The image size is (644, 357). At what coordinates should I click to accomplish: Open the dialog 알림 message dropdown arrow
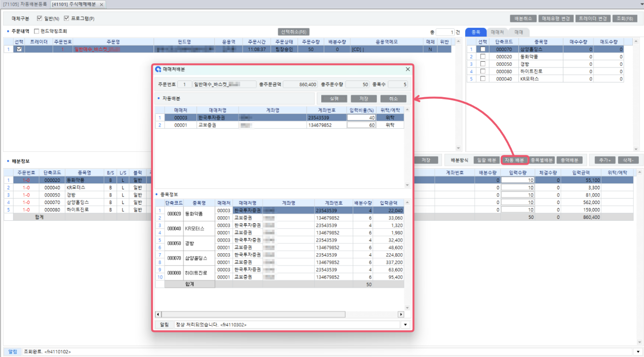click(405, 325)
